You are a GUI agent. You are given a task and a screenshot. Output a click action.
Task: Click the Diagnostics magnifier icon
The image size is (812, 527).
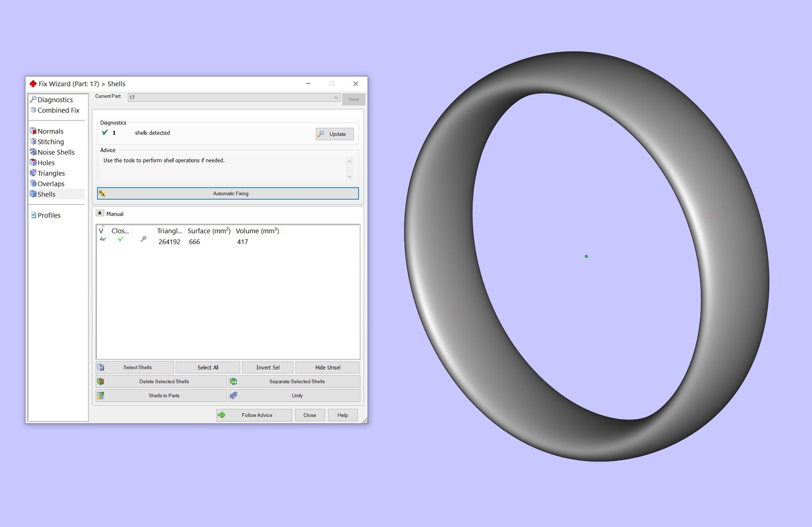pyautogui.click(x=33, y=99)
